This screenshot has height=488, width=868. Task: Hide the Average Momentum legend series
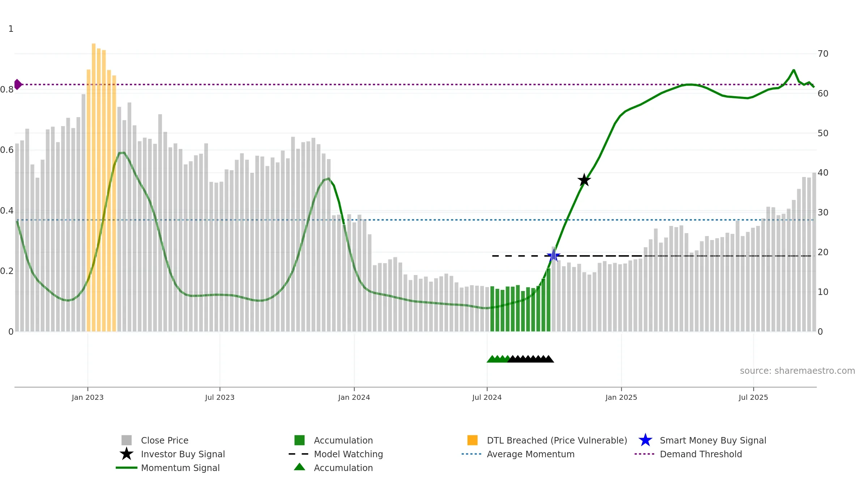[x=530, y=454]
